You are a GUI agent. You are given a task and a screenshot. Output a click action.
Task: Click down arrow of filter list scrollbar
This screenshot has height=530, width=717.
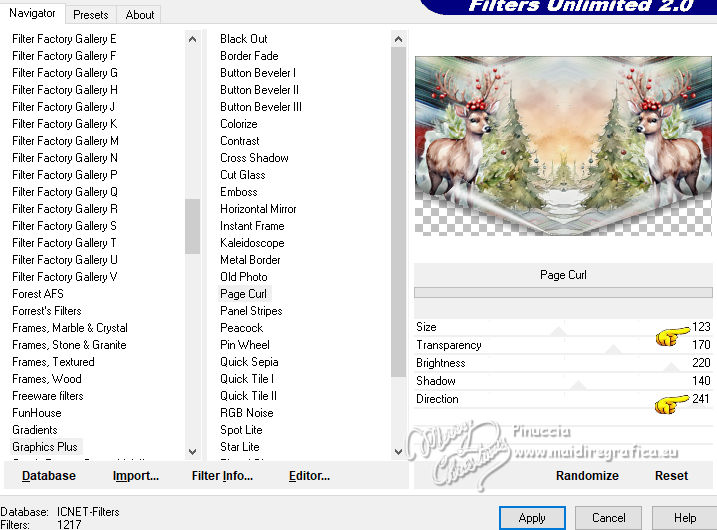click(x=398, y=452)
